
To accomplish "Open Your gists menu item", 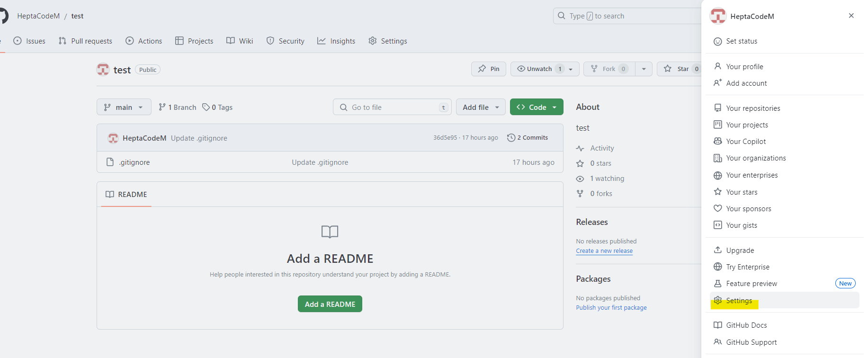I will coord(784,225).
